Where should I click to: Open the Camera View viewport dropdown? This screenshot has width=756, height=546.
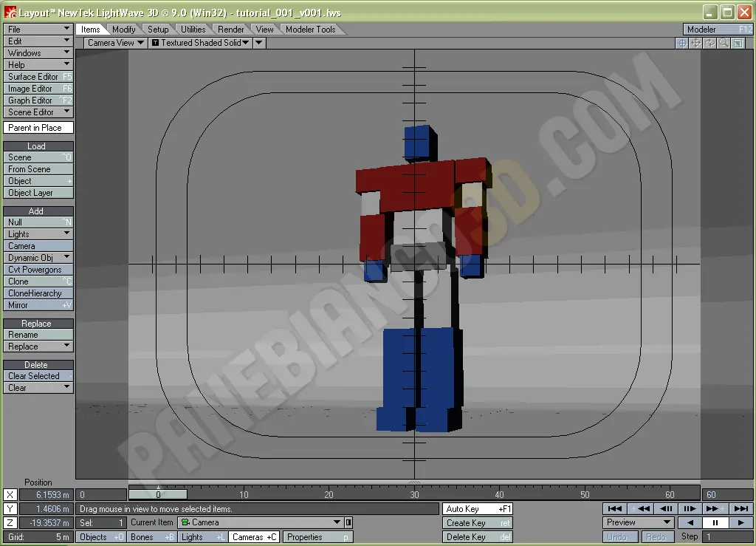pyautogui.click(x=116, y=43)
